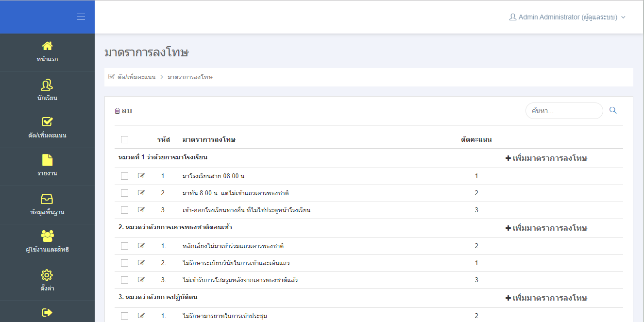644x322 pixels.
Task: Edit row ไม่รักษามารยาทในการเข้าประชุม pencil icon
Action: coord(141,316)
